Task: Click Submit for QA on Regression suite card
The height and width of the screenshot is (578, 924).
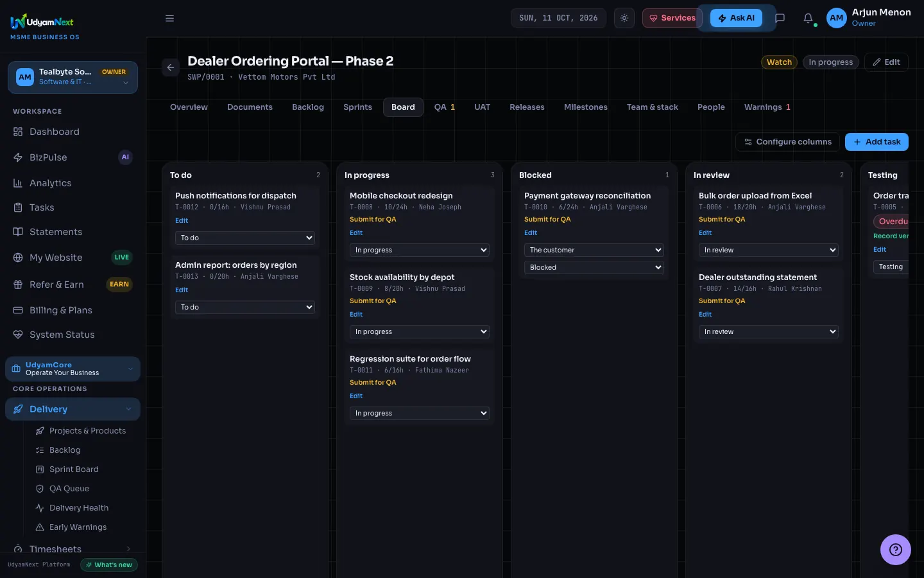Action: (373, 383)
